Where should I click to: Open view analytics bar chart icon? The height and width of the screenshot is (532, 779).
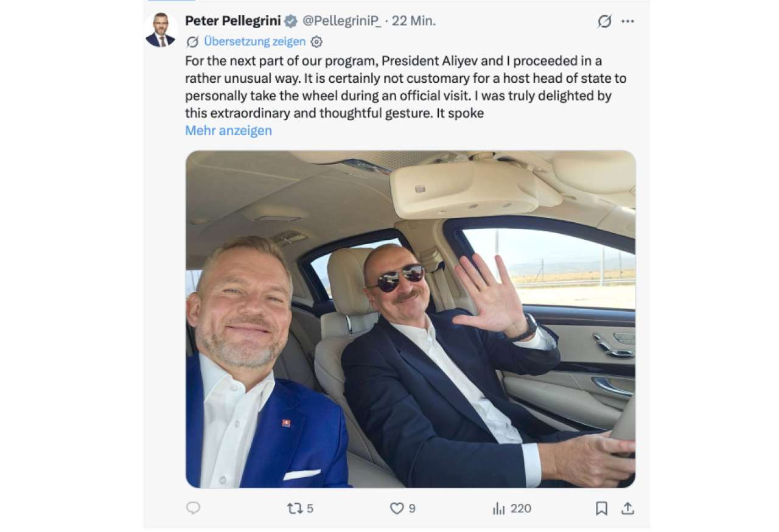point(499,508)
